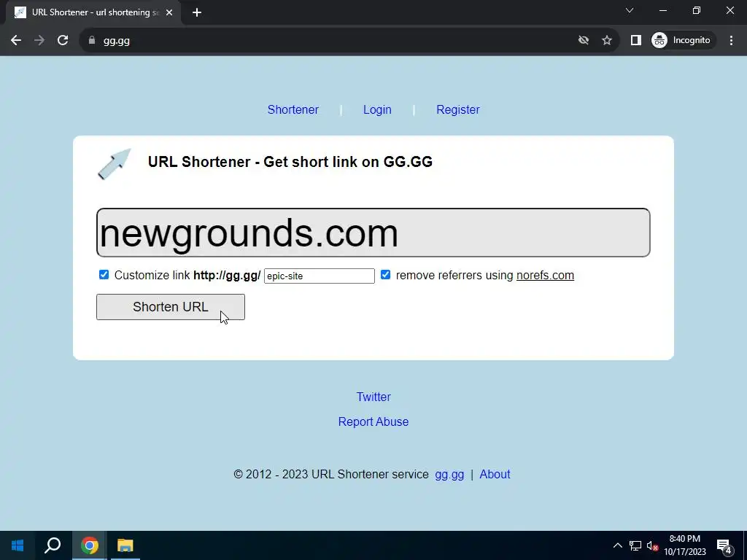Click the third-party cookies blocked eye icon
Screen dimensions: 747x560
583,41
